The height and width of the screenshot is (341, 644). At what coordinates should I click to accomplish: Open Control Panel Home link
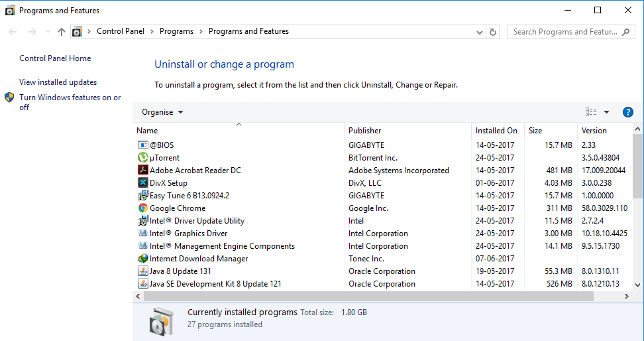tap(55, 58)
